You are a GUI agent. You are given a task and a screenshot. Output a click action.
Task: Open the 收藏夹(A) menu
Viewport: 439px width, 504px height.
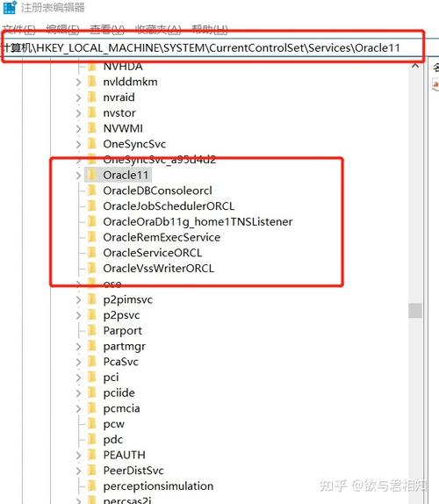pos(158,30)
